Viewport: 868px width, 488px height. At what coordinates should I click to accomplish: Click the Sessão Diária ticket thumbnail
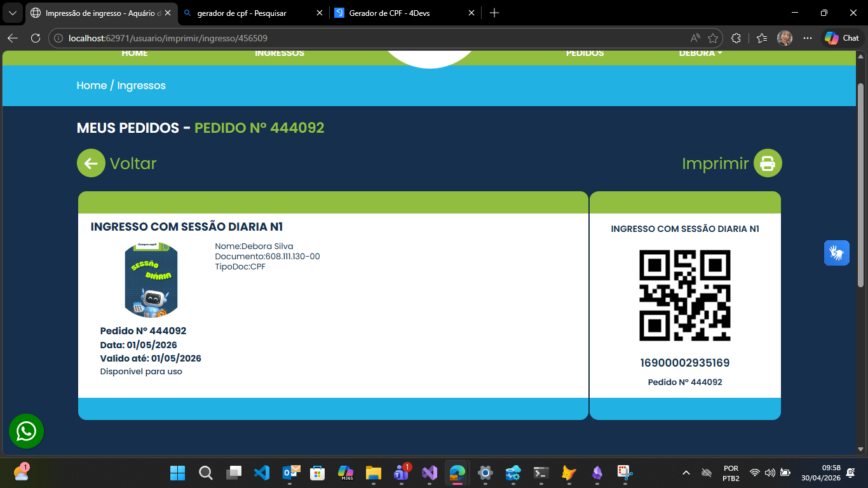coord(151,280)
